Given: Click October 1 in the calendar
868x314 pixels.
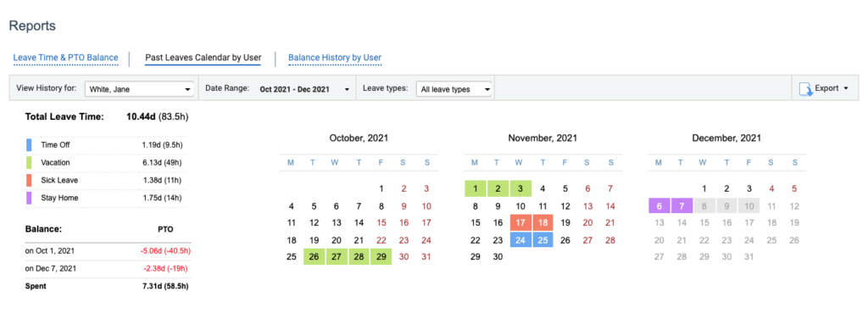Looking at the screenshot, I should click(381, 189).
